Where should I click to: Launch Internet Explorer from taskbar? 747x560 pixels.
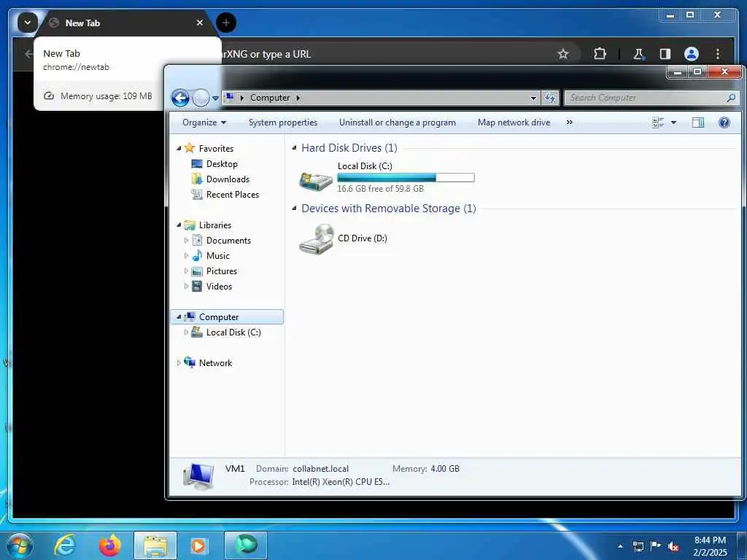pyautogui.click(x=65, y=545)
